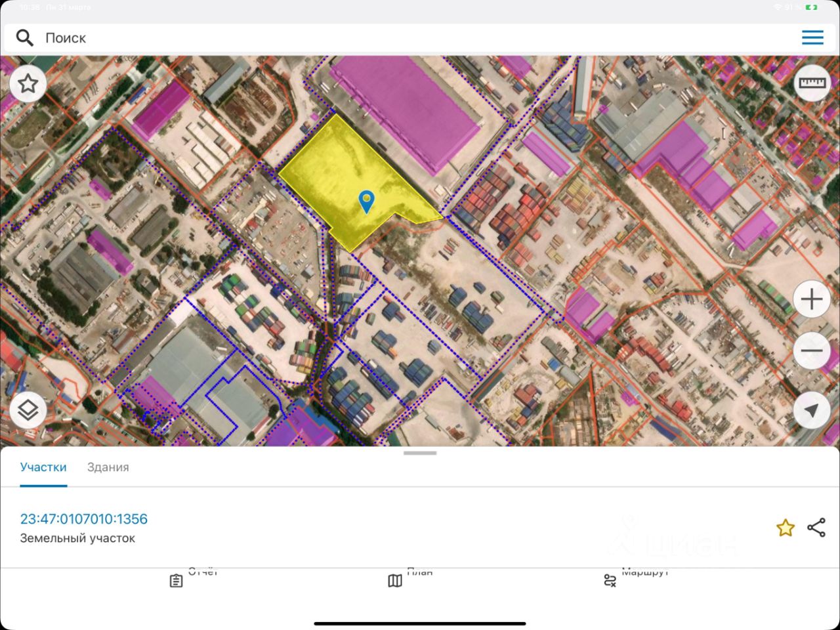Open the map layers selector
This screenshot has height=630, width=840.
pyautogui.click(x=28, y=411)
